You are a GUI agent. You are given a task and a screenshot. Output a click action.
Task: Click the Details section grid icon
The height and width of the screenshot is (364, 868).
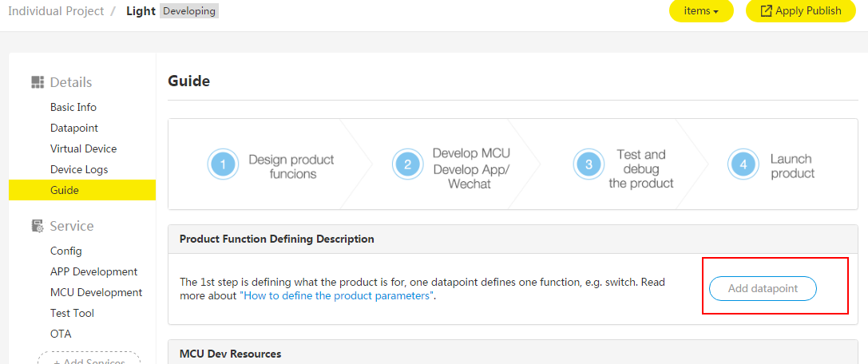pyautogui.click(x=38, y=82)
